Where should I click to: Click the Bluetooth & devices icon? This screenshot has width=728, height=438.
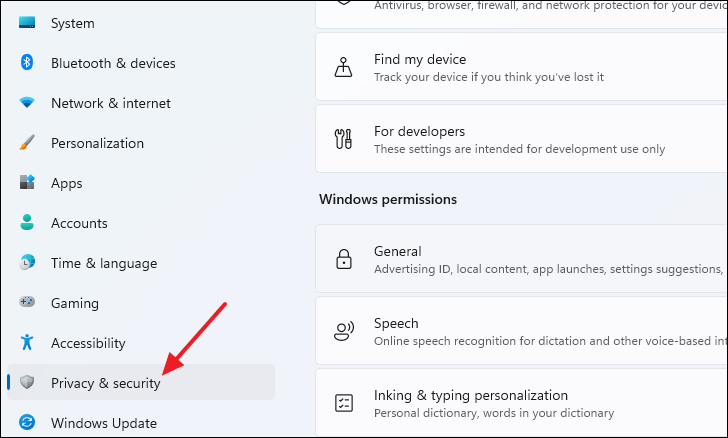click(x=27, y=63)
